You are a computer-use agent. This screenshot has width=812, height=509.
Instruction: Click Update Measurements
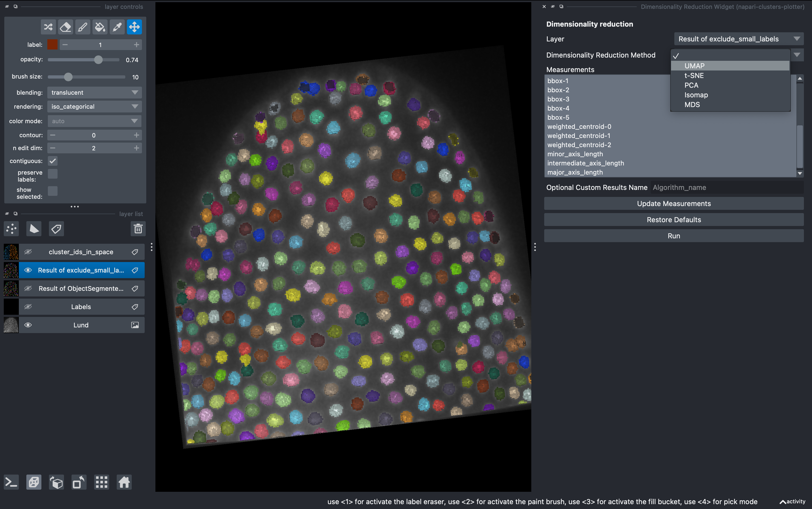(x=674, y=203)
